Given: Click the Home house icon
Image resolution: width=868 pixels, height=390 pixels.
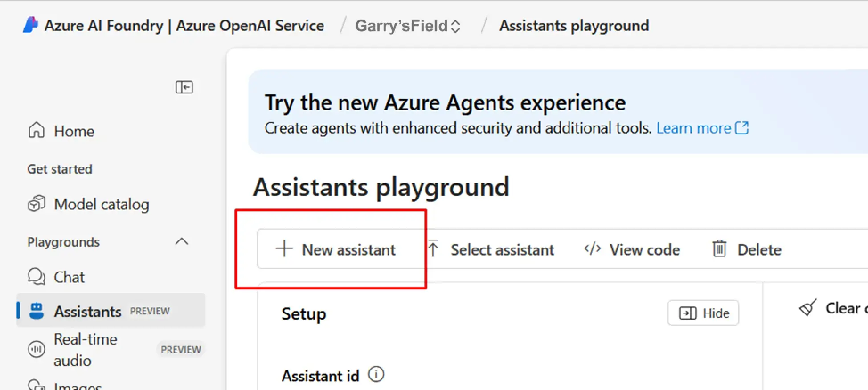Looking at the screenshot, I should click(37, 130).
